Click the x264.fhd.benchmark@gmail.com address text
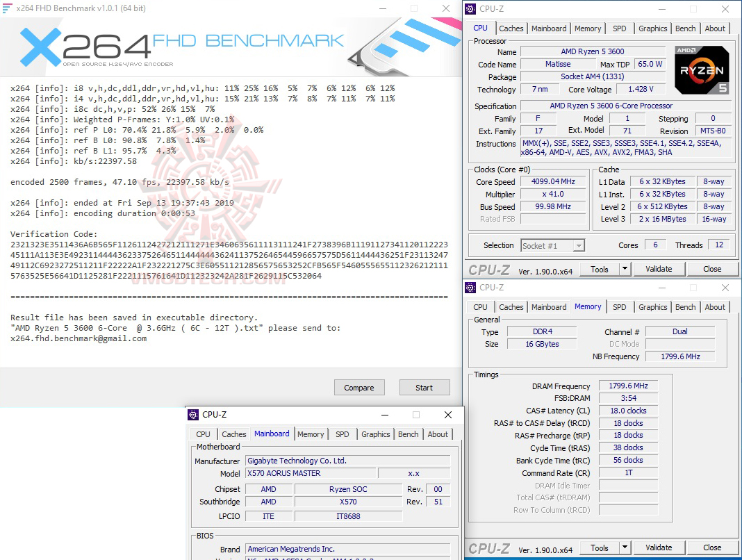742x560 pixels. (79, 338)
